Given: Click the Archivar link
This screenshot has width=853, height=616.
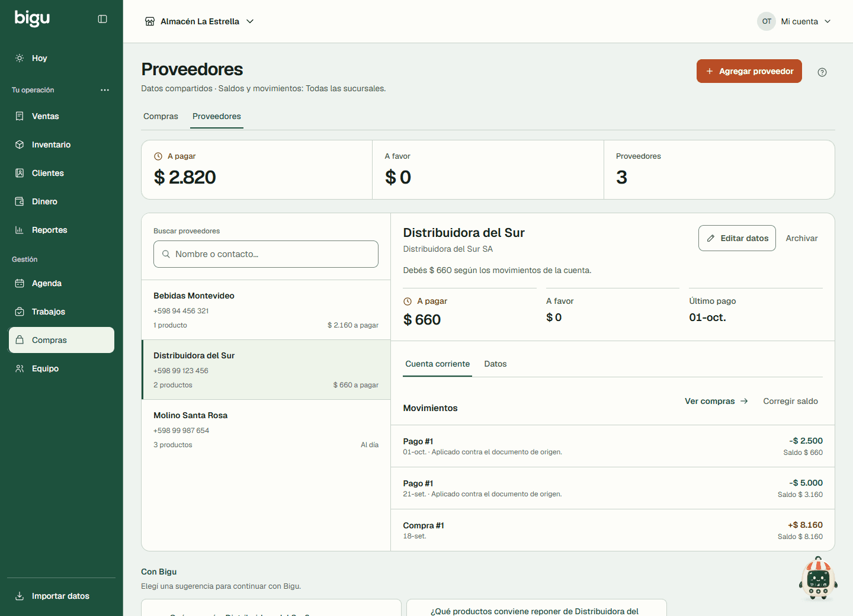Looking at the screenshot, I should (801, 238).
